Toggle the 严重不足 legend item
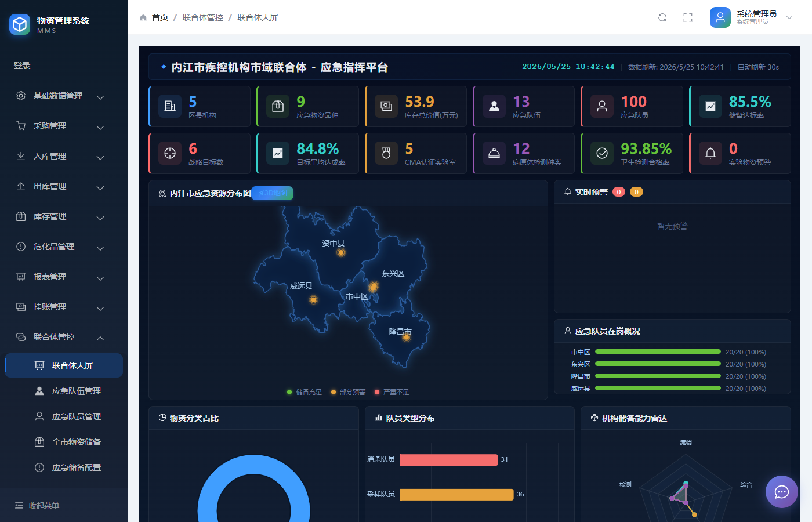812x522 pixels. pos(391,392)
